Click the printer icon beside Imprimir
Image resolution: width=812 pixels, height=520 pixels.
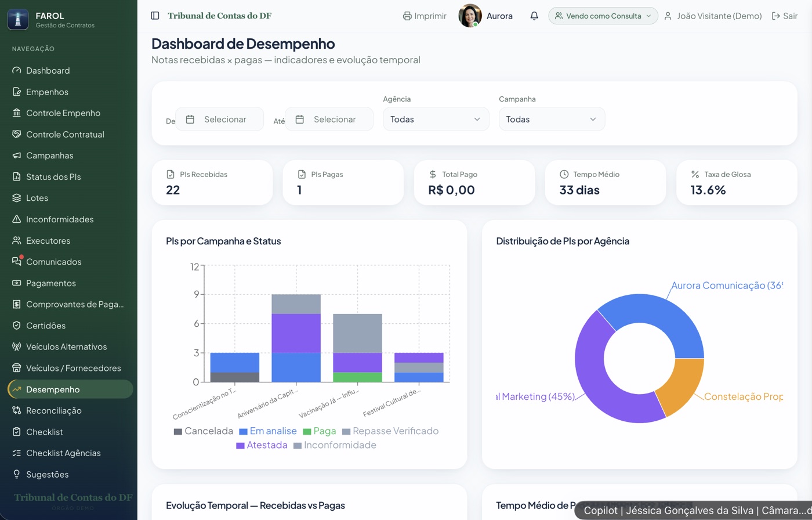407,16
